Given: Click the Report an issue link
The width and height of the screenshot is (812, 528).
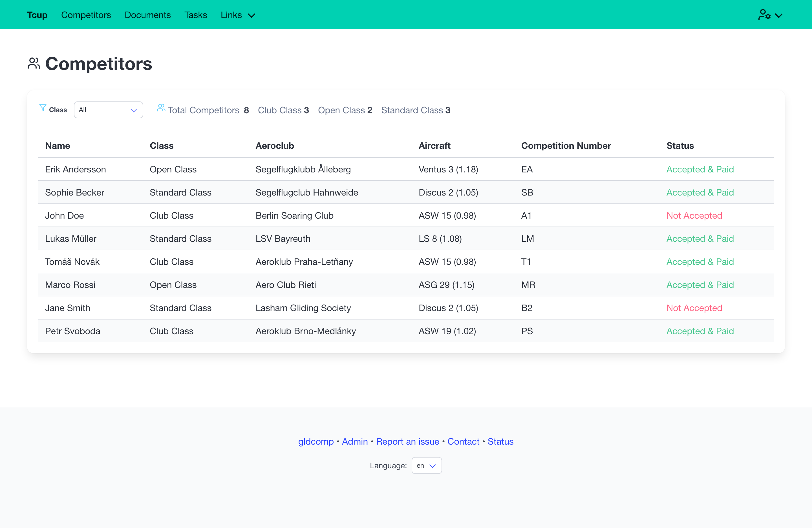Looking at the screenshot, I should click(408, 442).
